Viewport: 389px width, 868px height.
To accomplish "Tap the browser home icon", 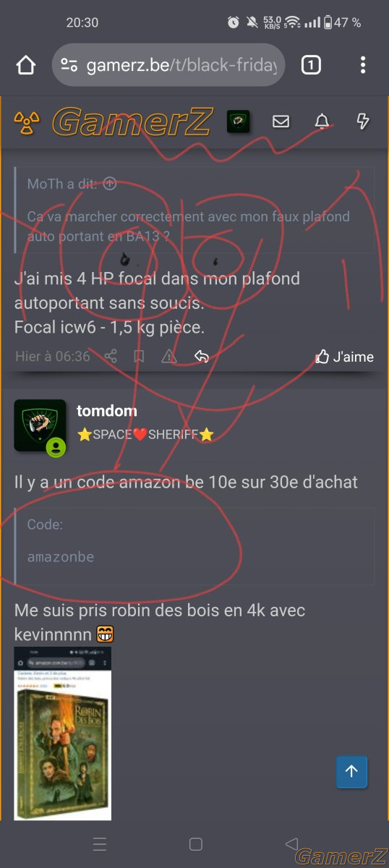I will (26, 65).
